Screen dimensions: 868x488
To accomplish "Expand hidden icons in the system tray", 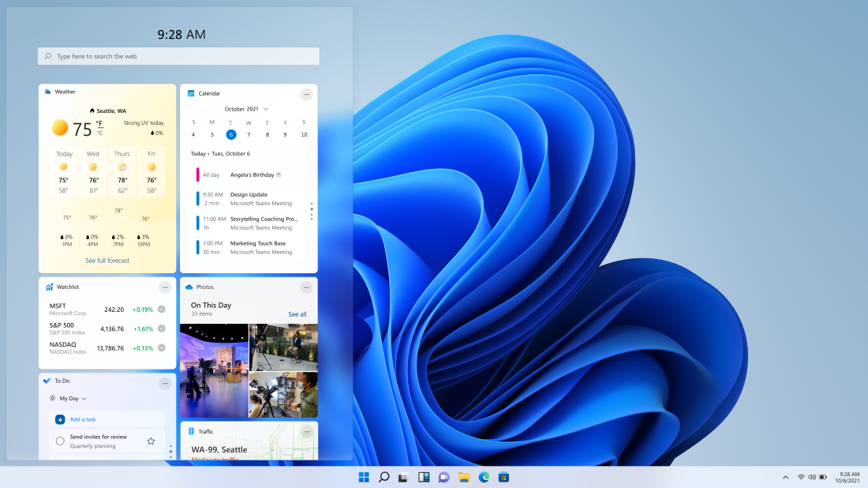I will pos(786,477).
